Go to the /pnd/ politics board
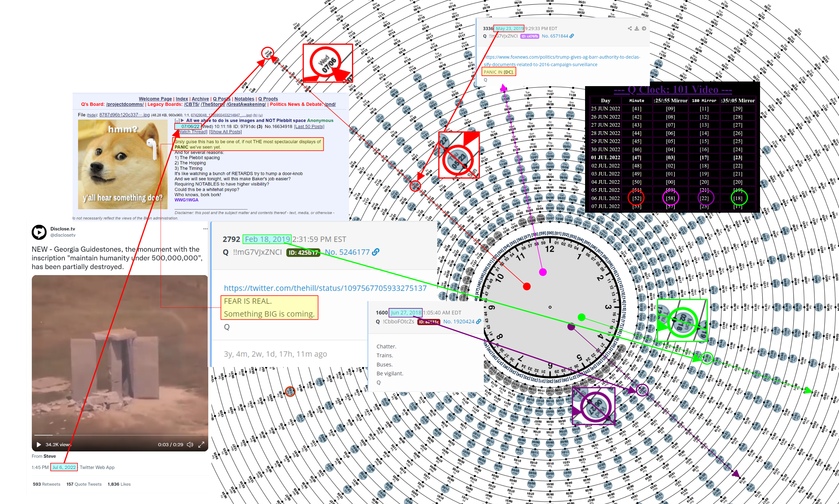Image resolution: width=839 pixels, height=504 pixels. click(x=330, y=104)
